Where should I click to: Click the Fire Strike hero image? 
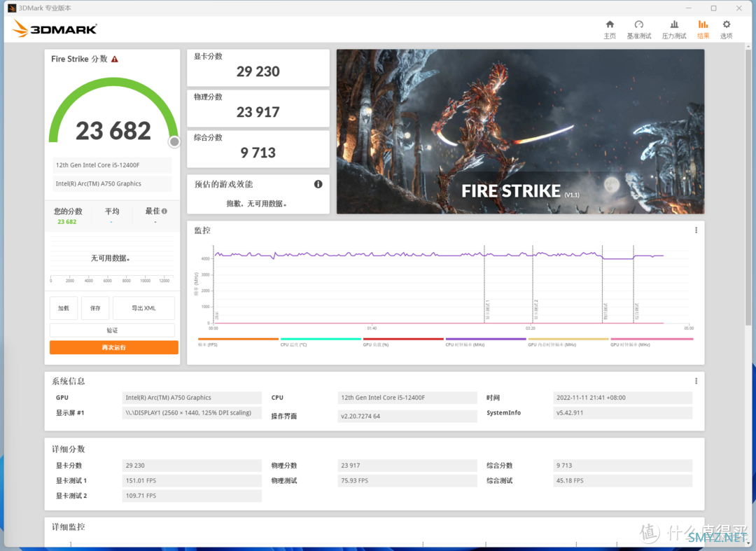(x=520, y=132)
